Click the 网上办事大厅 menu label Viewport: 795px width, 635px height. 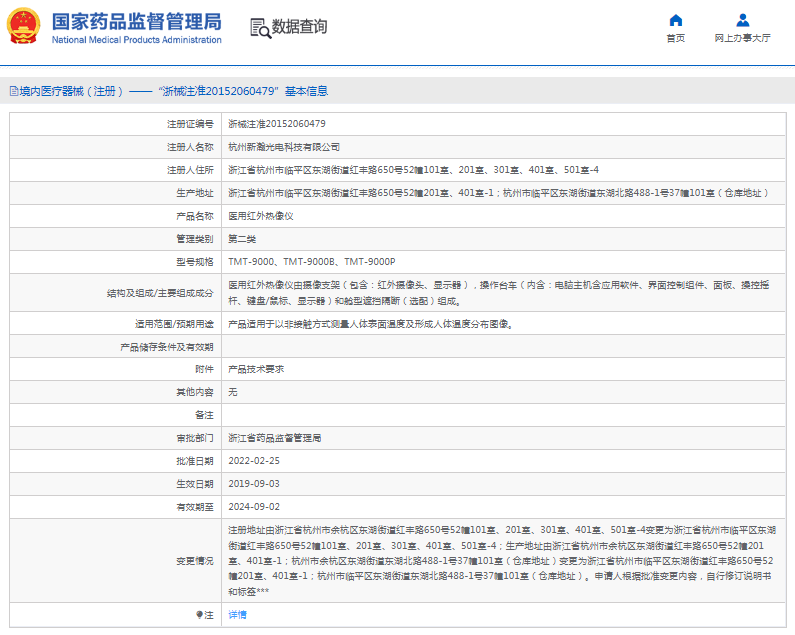tap(742, 38)
